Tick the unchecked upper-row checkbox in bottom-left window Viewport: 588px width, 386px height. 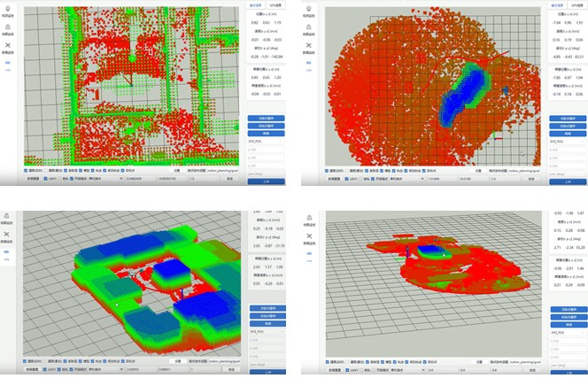44,361
